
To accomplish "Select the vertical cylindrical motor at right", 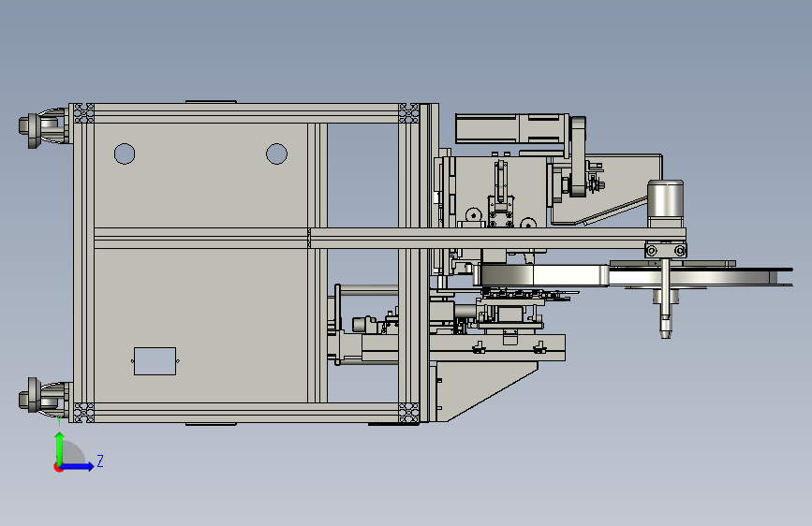I will click(x=666, y=203).
